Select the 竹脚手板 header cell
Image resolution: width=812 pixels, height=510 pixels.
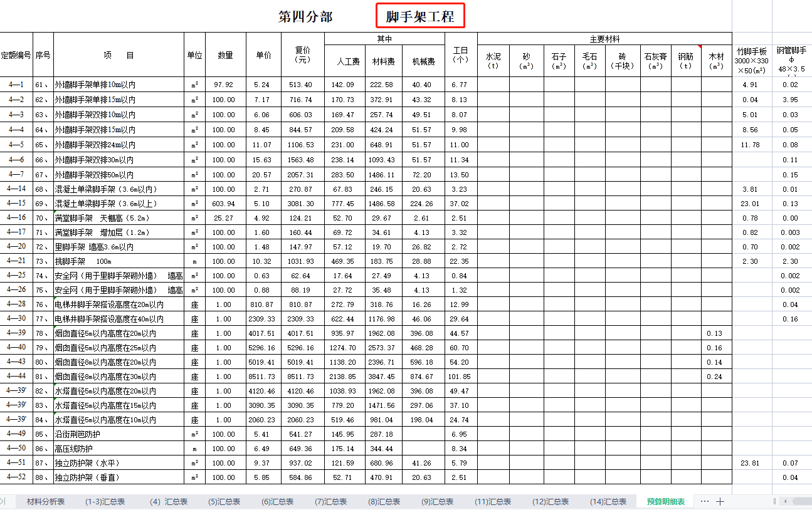point(752,61)
